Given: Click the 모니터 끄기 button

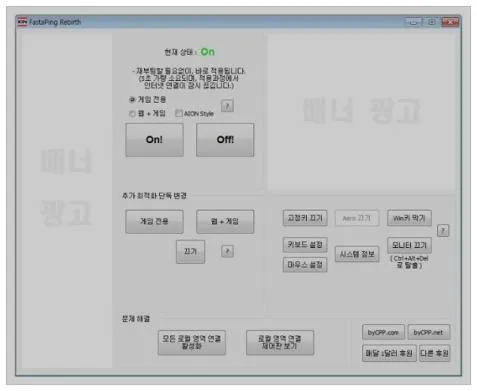Looking at the screenshot, I should tap(409, 245).
